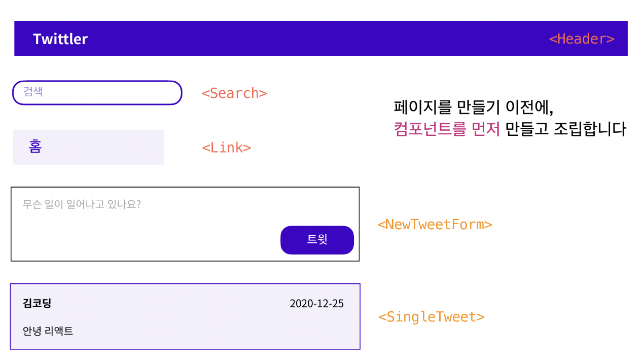The width and height of the screenshot is (644, 364).
Task: Click the Twittler logo in the header
Action: click(x=60, y=39)
